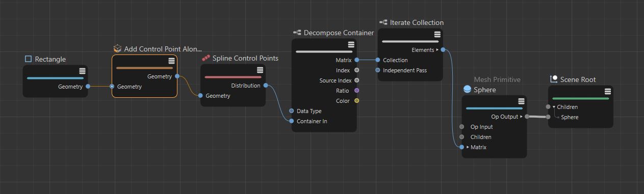This screenshot has height=194, width=644.
Task: Open the Scene Root node menu icon
Action: (608, 91)
